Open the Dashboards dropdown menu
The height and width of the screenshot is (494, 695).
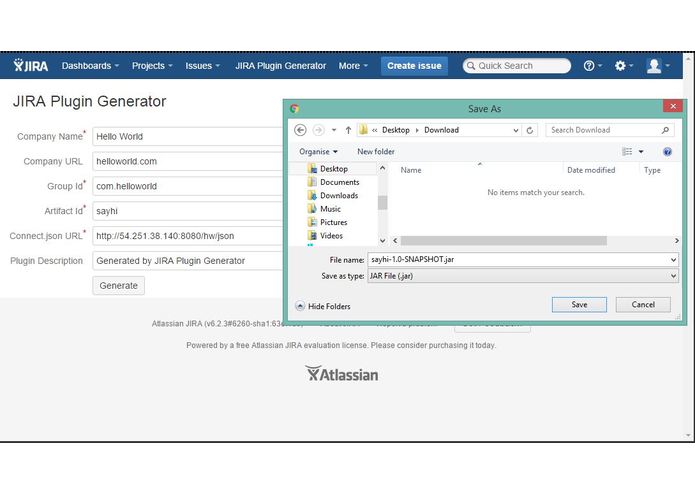[90, 66]
